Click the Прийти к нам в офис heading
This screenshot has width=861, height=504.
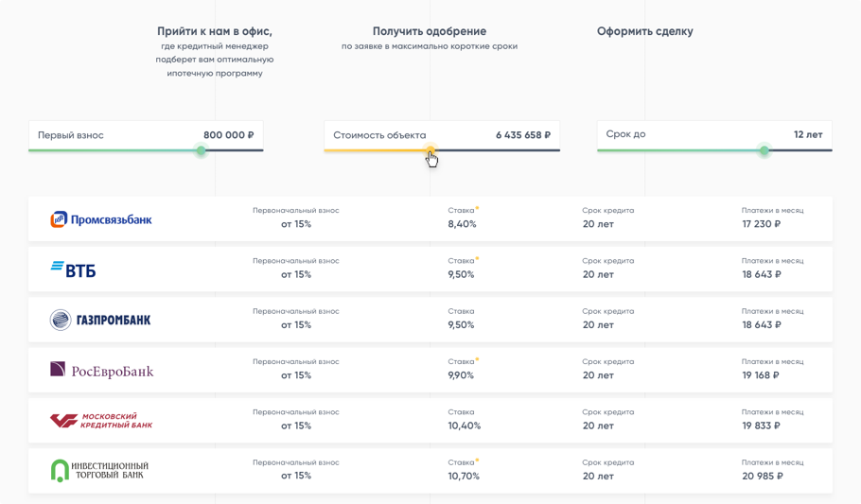click(x=215, y=31)
